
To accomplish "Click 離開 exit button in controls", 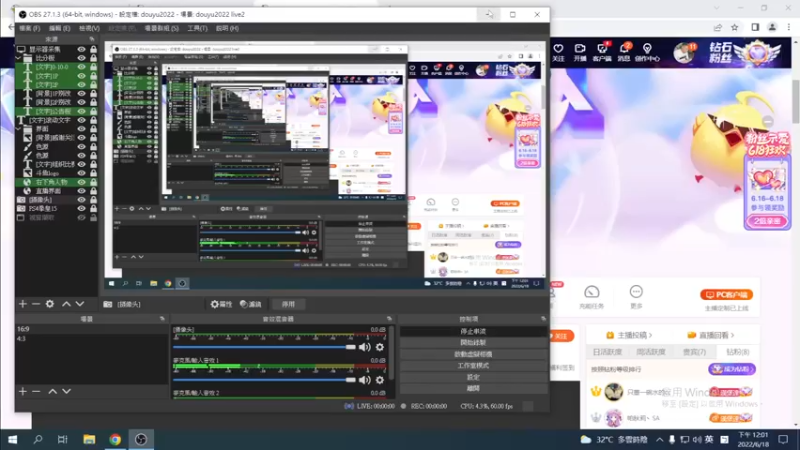I will [x=473, y=388].
